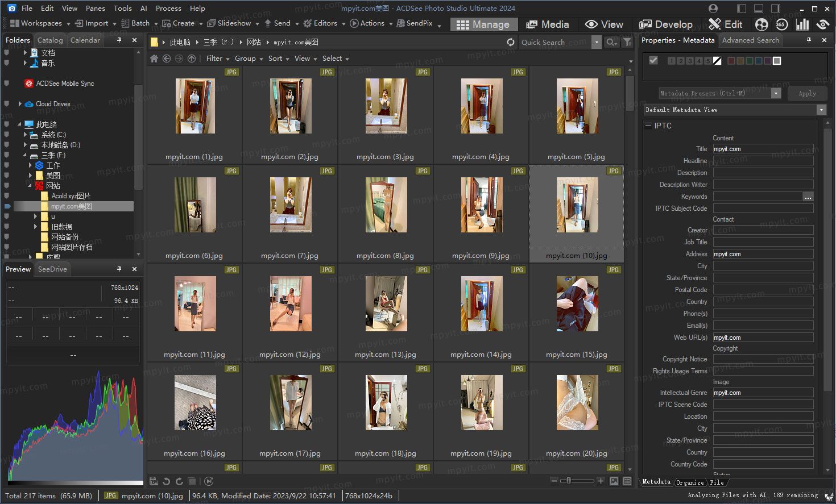
Task: Collapse the IPTC section
Action: [x=648, y=126]
